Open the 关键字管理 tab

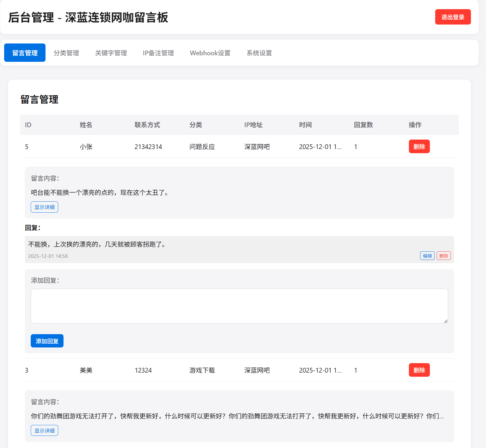coord(111,53)
